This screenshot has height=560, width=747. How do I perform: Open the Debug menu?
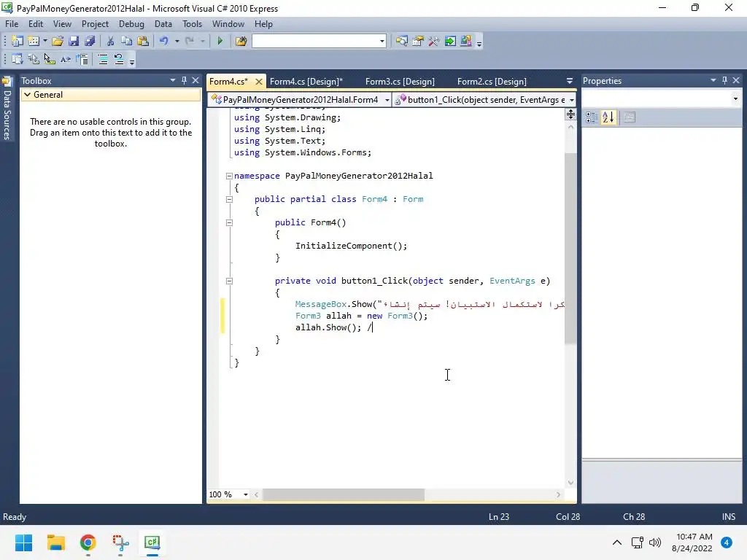(x=131, y=24)
